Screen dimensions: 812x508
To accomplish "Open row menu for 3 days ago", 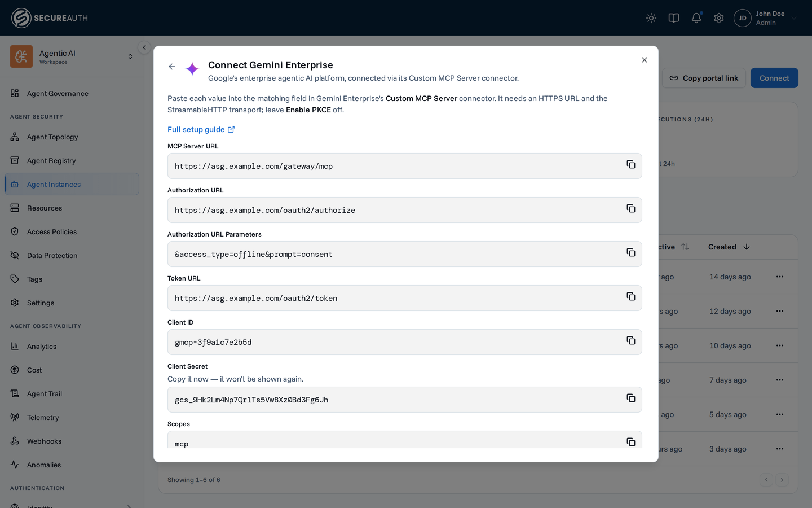I will click(x=780, y=449).
